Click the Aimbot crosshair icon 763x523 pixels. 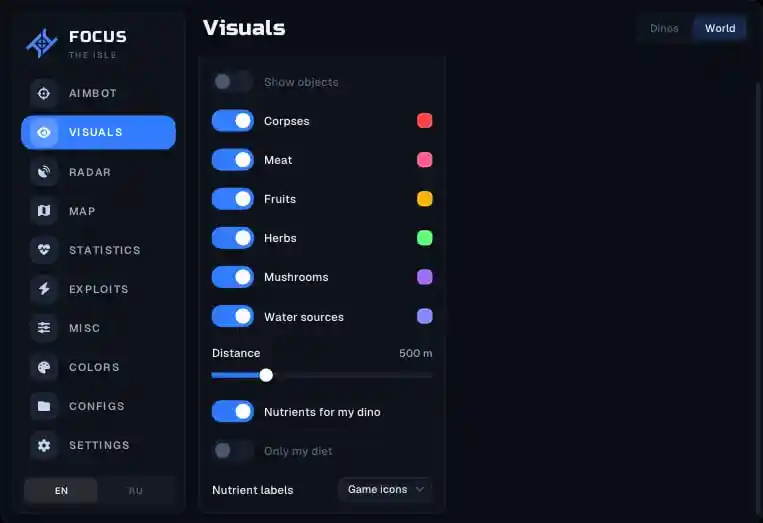44,93
